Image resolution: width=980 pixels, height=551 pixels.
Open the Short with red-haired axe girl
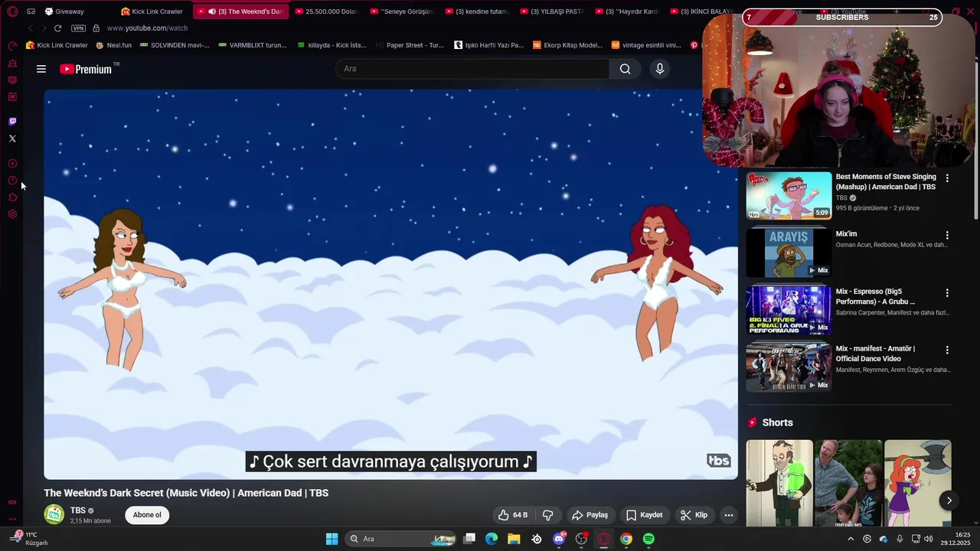[917, 483]
